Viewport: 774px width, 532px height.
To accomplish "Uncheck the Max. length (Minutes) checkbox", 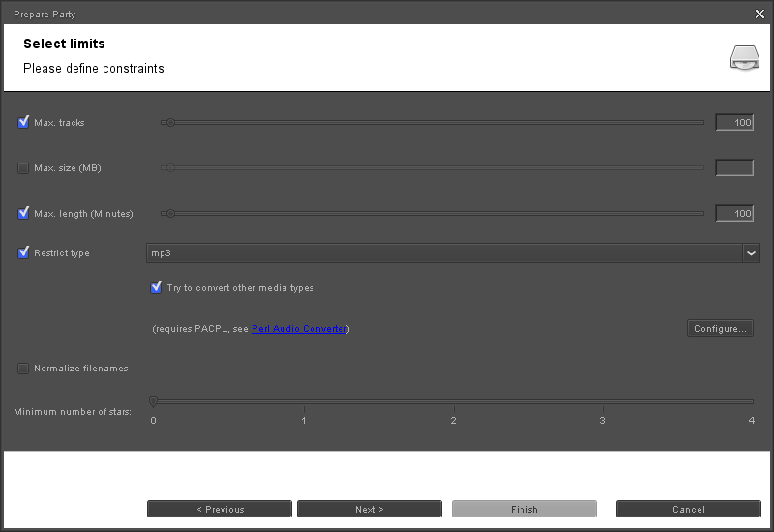I will click(x=23, y=213).
